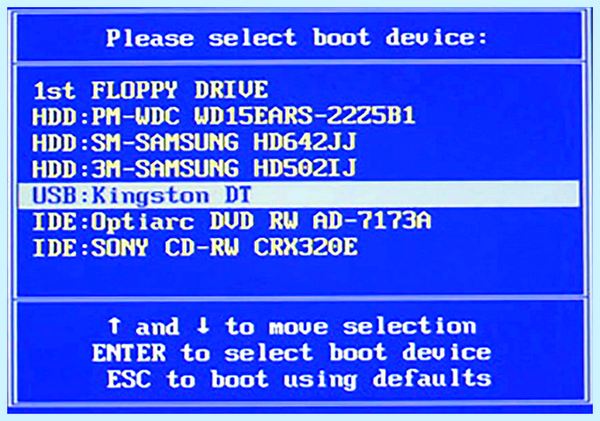Image resolution: width=600 pixels, height=421 pixels.
Task: Choose IDE:SONY CD-RW CRX320E entry
Action: (195, 248)
